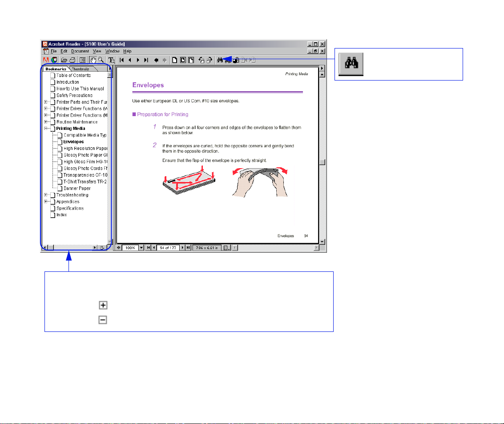Select the Hand tool

click(93, 60)
